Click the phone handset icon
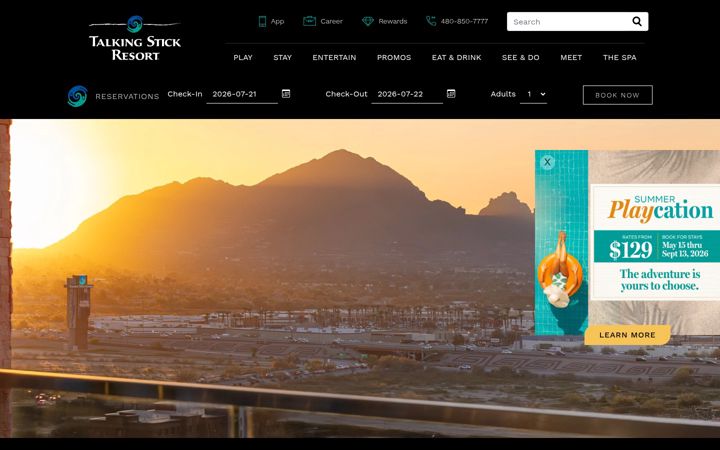Image resolution: width=720 pixels, height=450 pixels. (x=431, y=21)
